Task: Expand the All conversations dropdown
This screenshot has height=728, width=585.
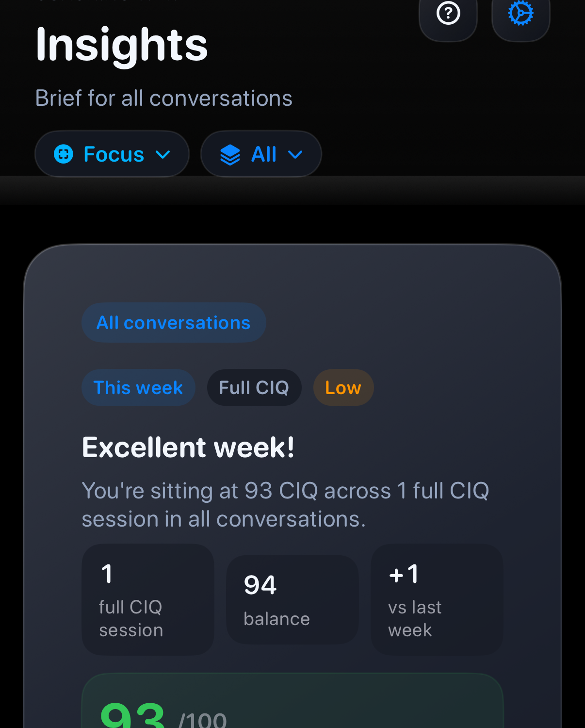Action: pos(173,322)
